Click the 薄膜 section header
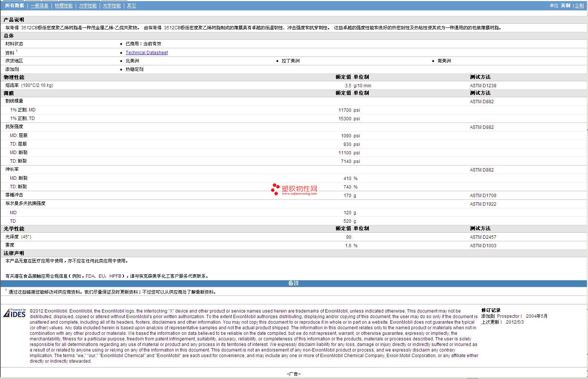The image size is (588, 379). (x=9, y=93)
